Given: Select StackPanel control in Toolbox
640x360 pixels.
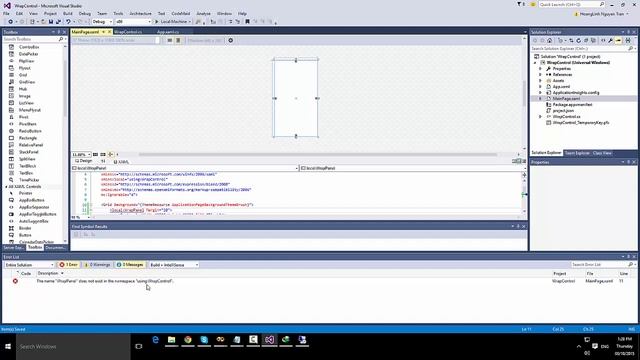Looking at the screenshot, I should tap(29, 152).
